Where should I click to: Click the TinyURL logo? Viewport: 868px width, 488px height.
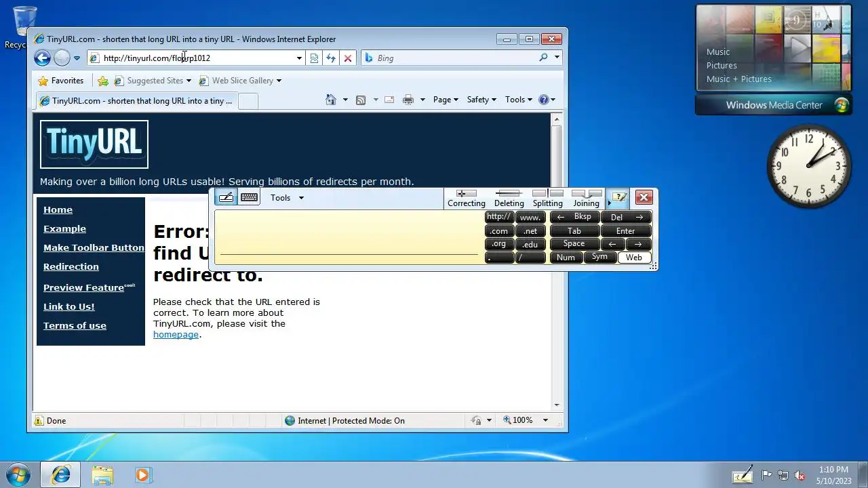[x=94, y=144]
